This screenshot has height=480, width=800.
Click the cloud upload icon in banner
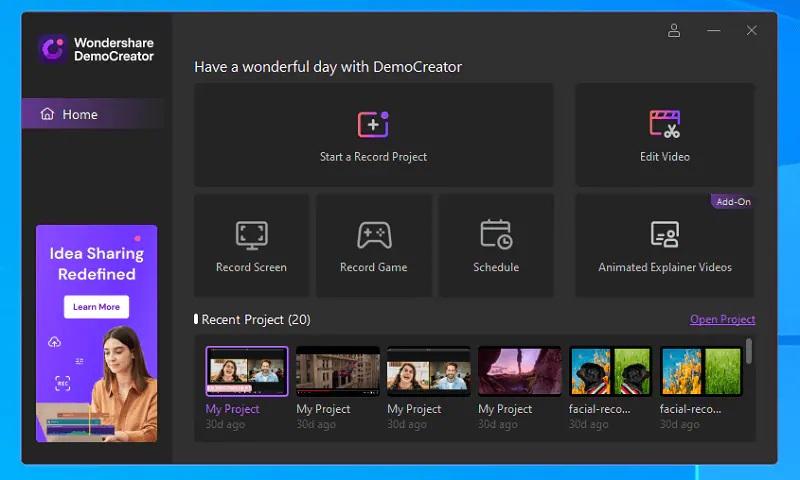click(x=55, y=342)
